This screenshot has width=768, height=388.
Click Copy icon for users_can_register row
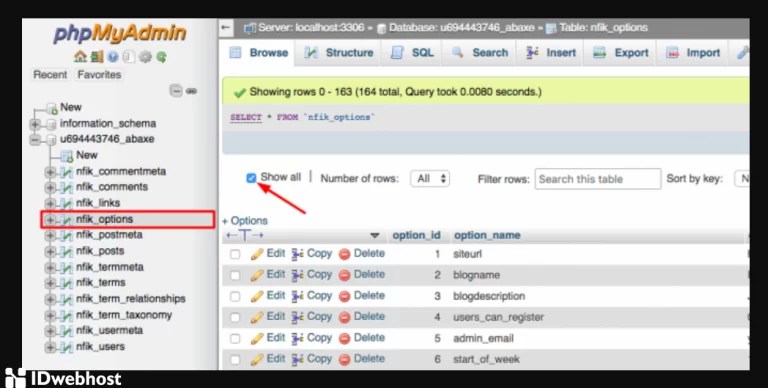298,317
